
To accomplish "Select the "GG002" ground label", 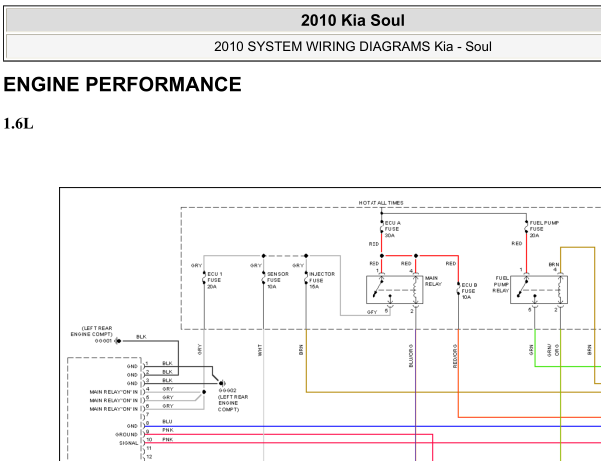I will pyautogui.click(x=228, y=390).
